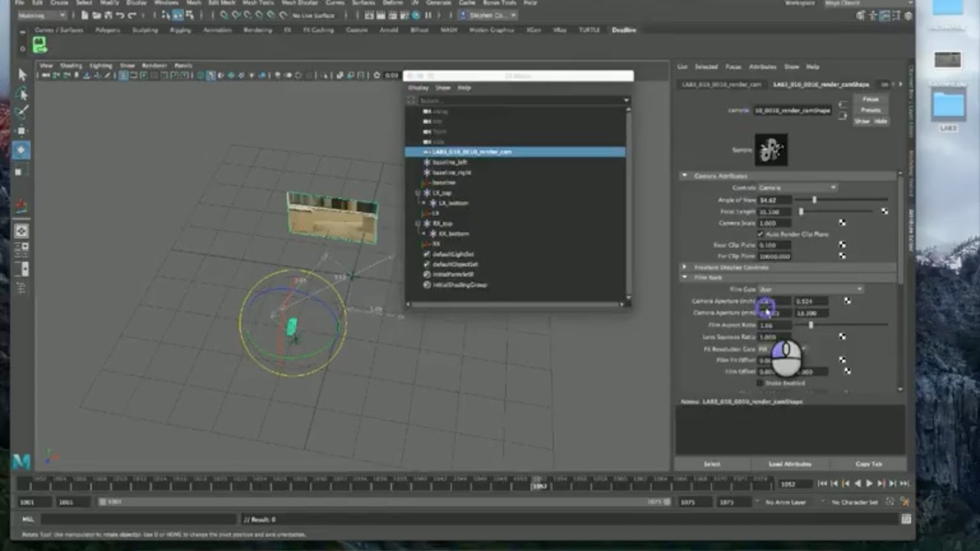Toggle the Shake Enabled checkbox

tap(760, 383)
